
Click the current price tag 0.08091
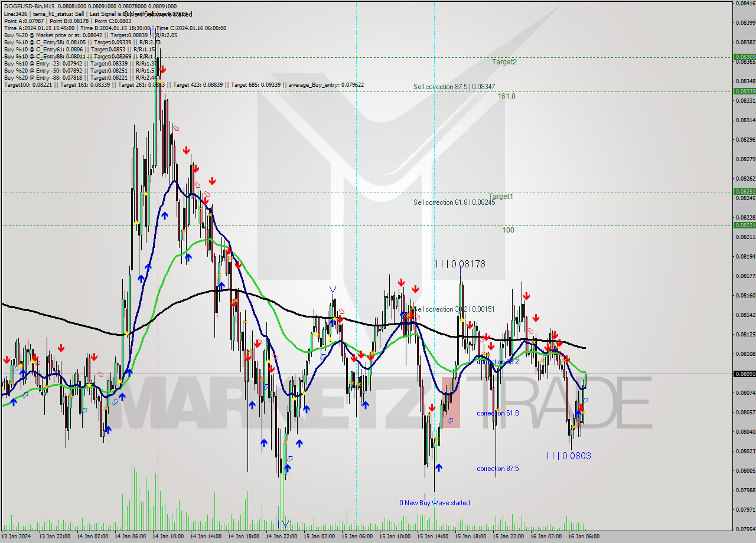pyautogui.click(x=744, y=374)
